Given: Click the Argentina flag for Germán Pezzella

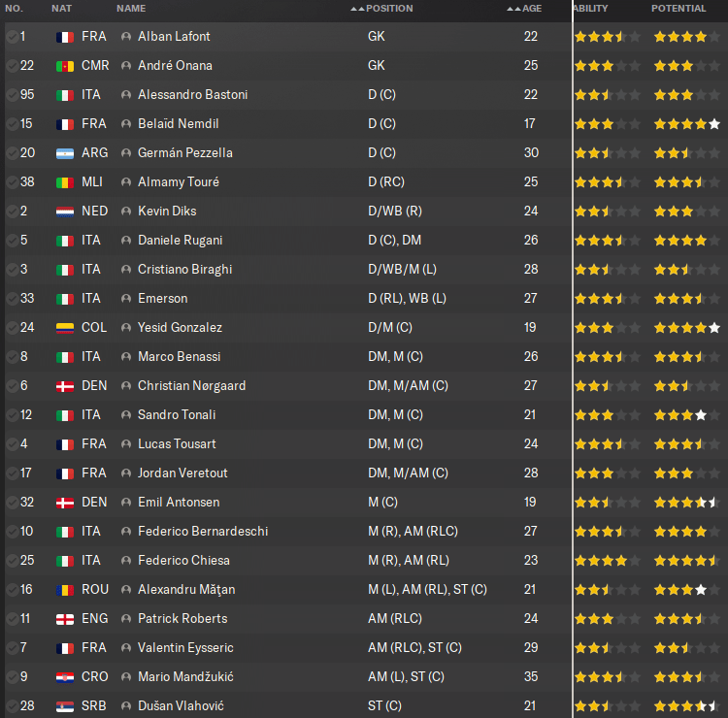Looking at the screenshot, I should coord(65,153).
